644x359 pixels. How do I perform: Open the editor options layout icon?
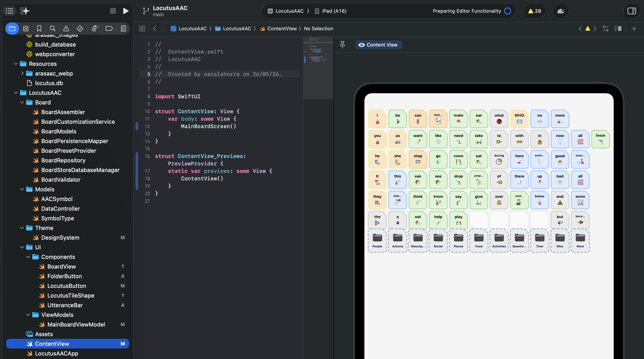(618, 29)
